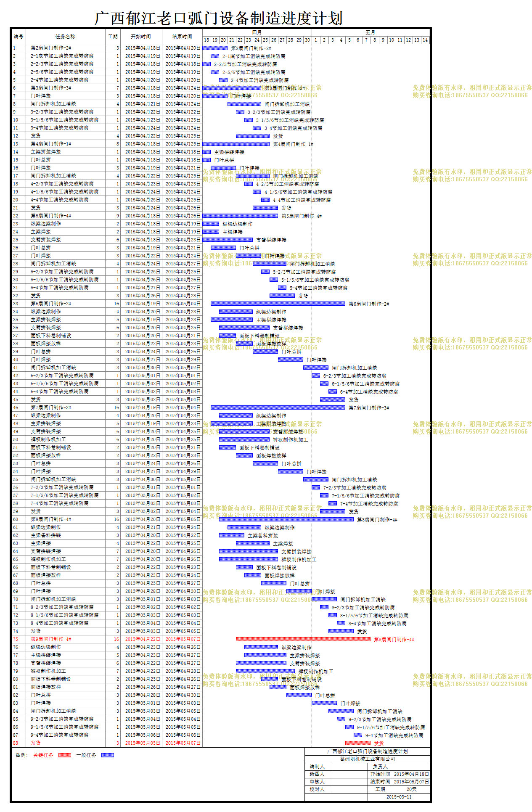Screen dimensions: 532x812
Task: Click the 结束时间 column header in the table
Action: pyautogui.click(x=182, y=37)
